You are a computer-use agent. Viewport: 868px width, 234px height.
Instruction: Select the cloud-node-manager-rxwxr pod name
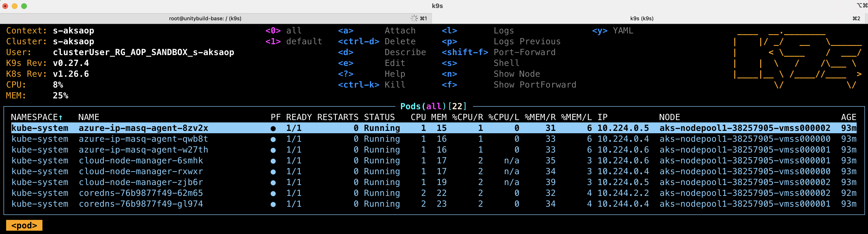(x=141, y=171)
